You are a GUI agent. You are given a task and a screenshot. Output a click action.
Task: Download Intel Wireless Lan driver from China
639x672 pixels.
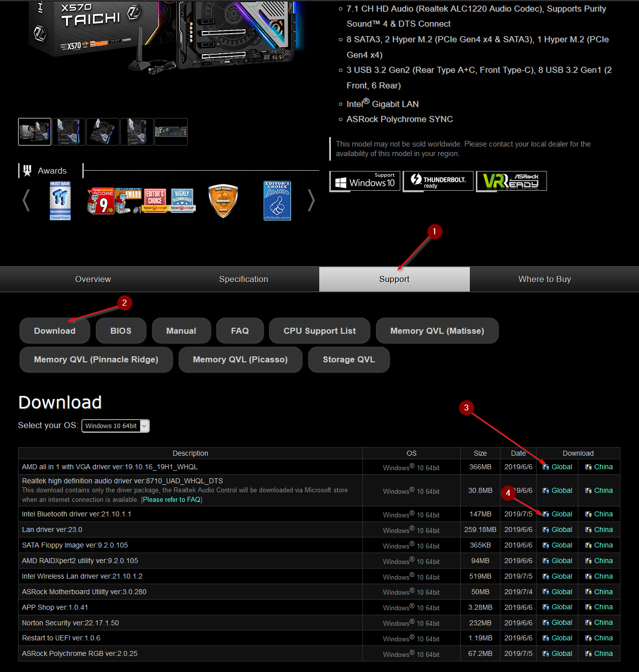[603, 576]
